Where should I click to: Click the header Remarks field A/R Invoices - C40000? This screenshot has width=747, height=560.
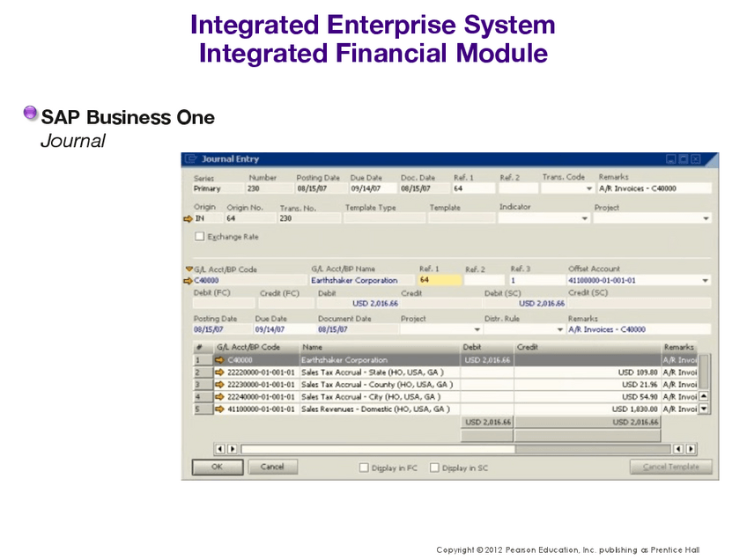coord(655,188)
